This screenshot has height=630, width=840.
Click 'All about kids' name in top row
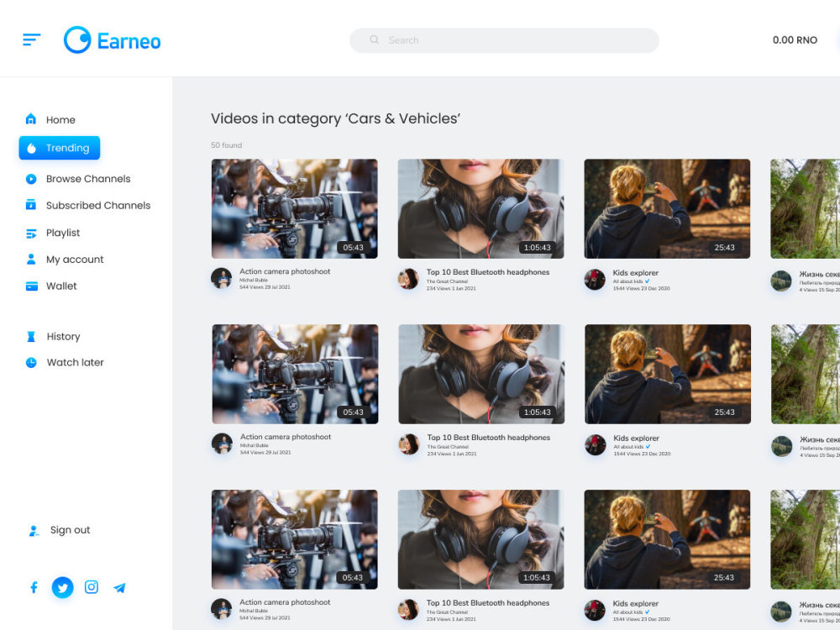[x=627, y=281]
